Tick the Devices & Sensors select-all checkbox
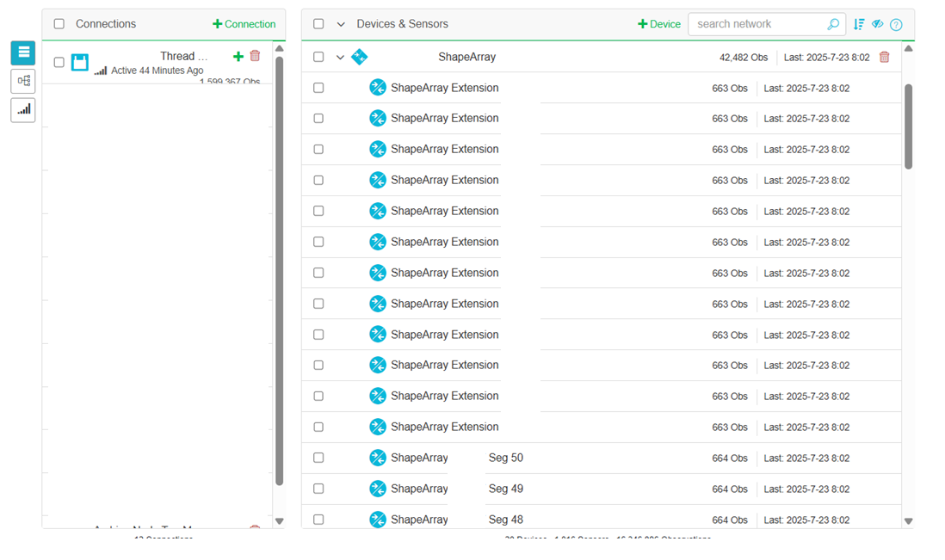 coord(318,24)
